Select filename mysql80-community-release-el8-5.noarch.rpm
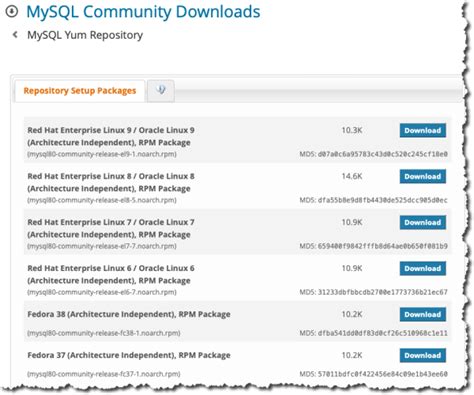Image resolution: width=474 pixels, height=395 pixels. (102, 200)
